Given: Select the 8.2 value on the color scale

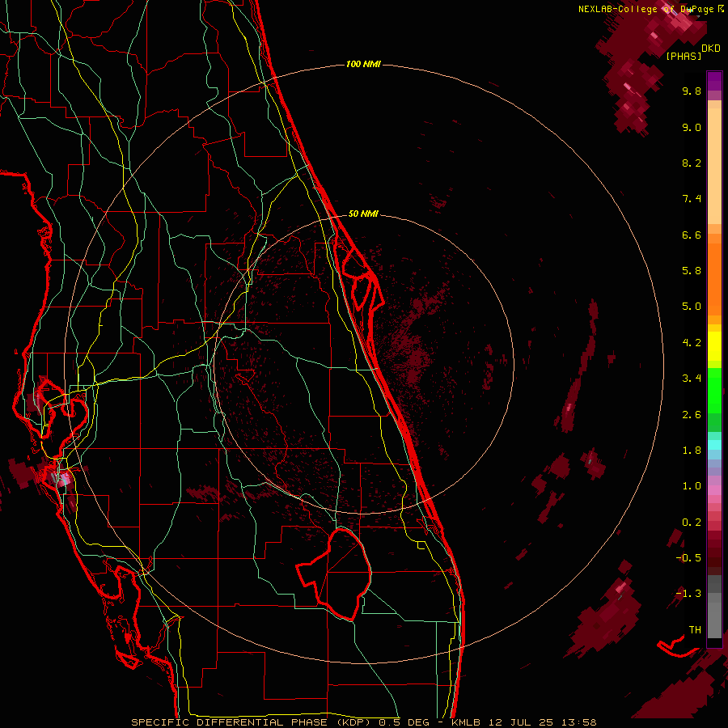Looking at the screenshot, I should pos(692,163).
